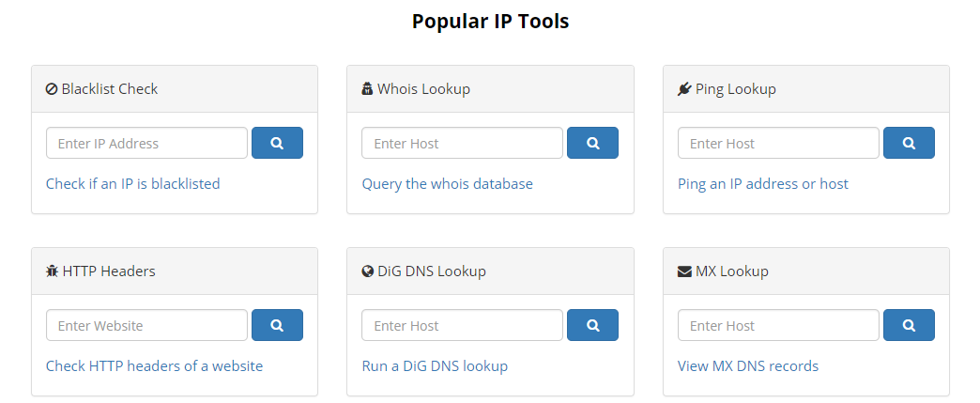
Task: Open "Check if an IP is blacklisted" link
Action: coord(133,184)
